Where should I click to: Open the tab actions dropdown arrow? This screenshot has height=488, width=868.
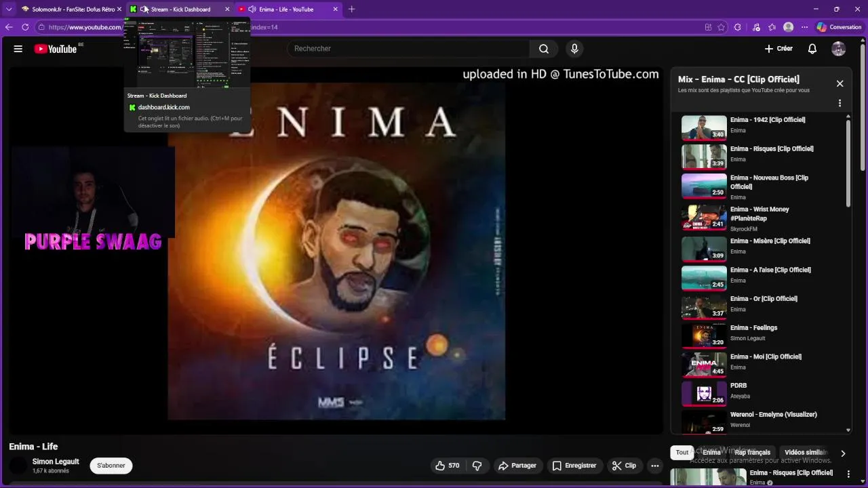coord(9,9)
